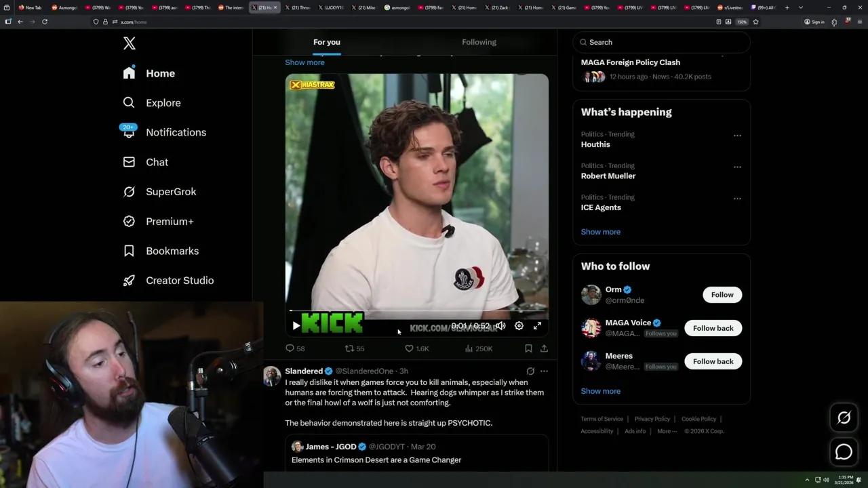Repost the video post (55 reposts)
This screenshot has height=488, width=868.
[355, 348]
